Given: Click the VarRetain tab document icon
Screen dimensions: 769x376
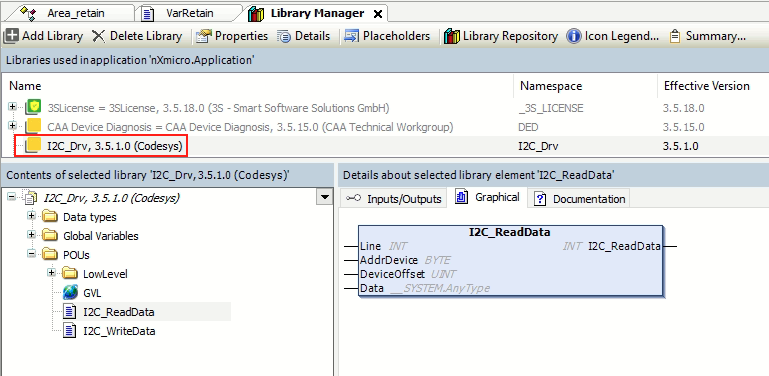Looking at the screenshot, I should point(148,14).
